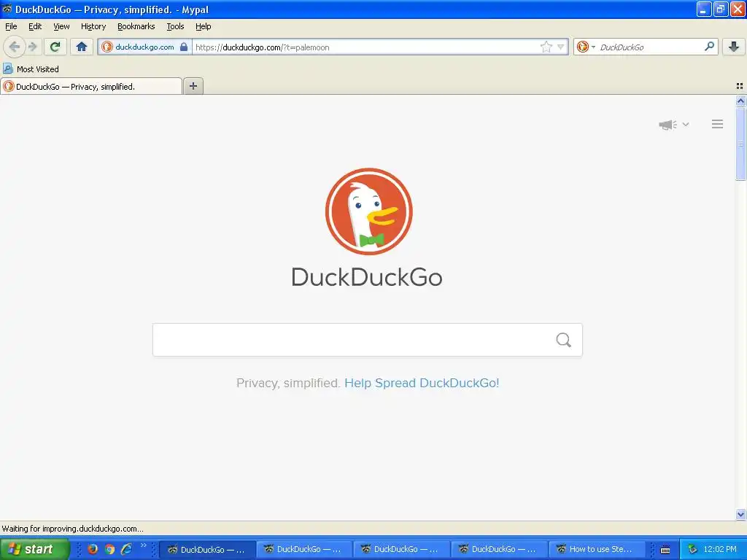Open the downloads arrow button
Viewport: 747px width, 560px height.
[734, 47]
